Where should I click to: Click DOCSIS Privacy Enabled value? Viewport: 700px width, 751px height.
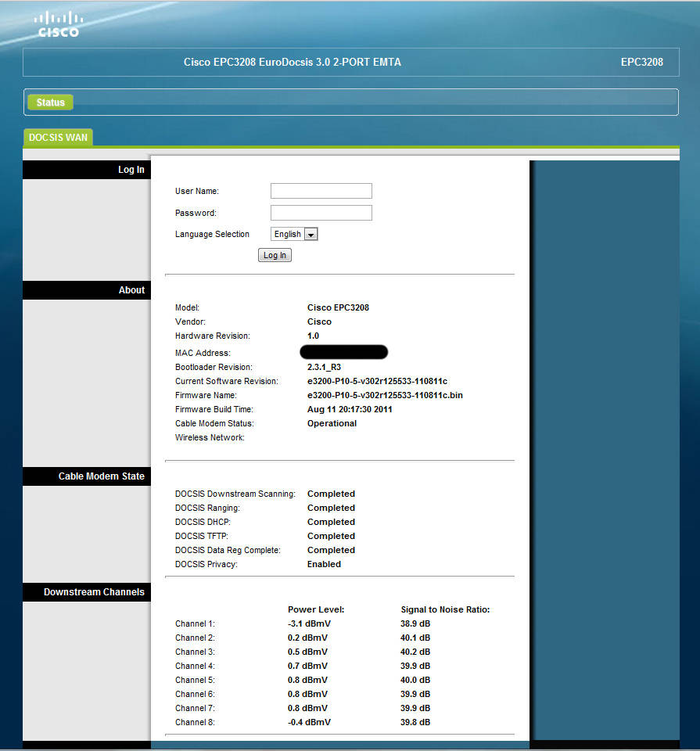324,564
